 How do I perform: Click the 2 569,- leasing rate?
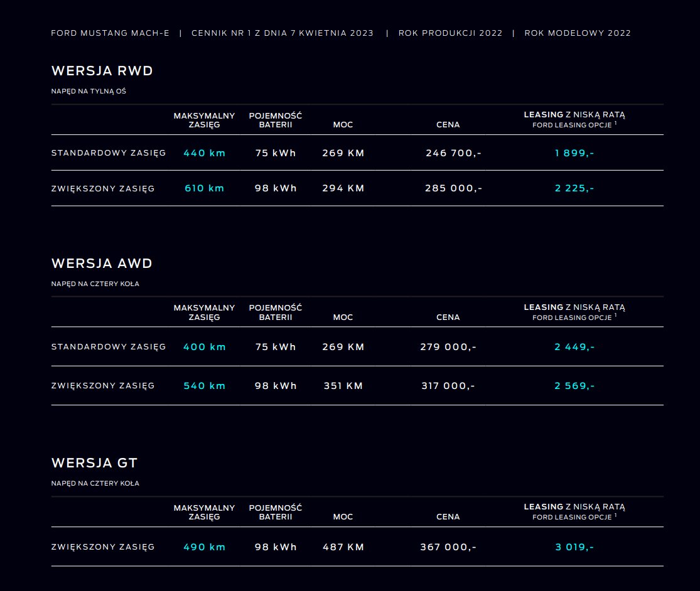pyautogui.click(x=574, y=386)
